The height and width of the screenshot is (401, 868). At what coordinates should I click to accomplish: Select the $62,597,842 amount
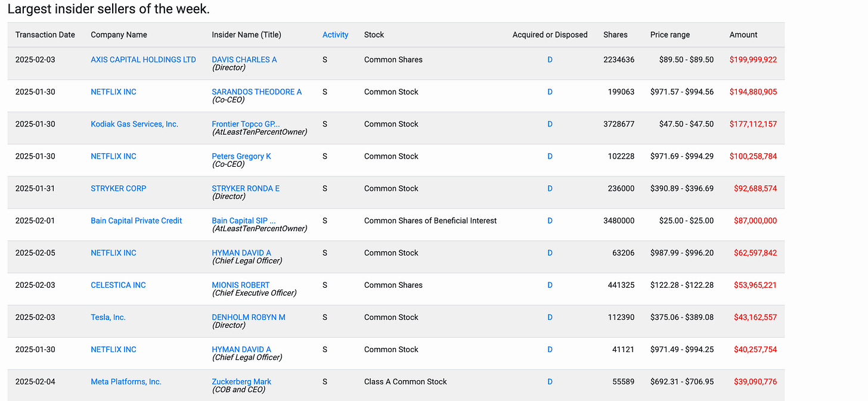[755, 253]
